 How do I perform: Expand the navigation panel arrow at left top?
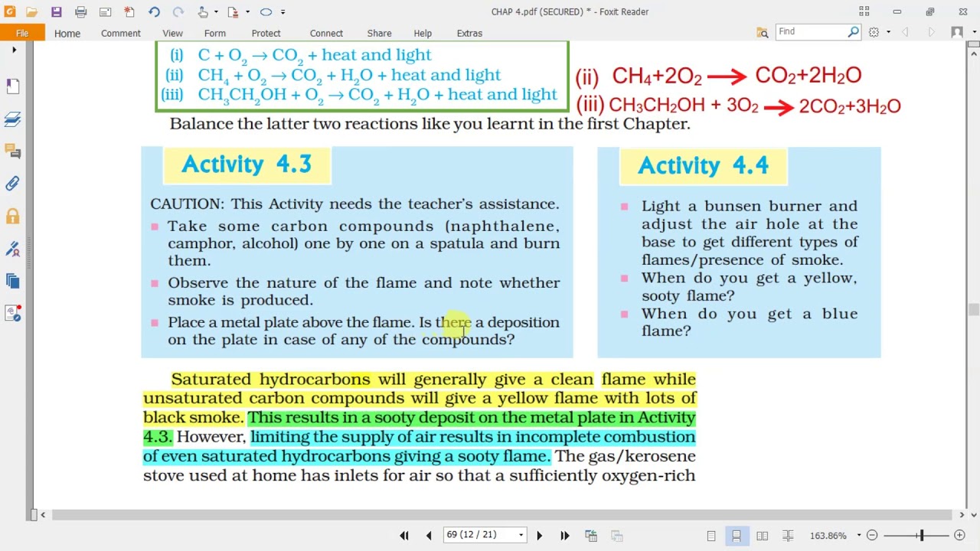tap(14, 50)
